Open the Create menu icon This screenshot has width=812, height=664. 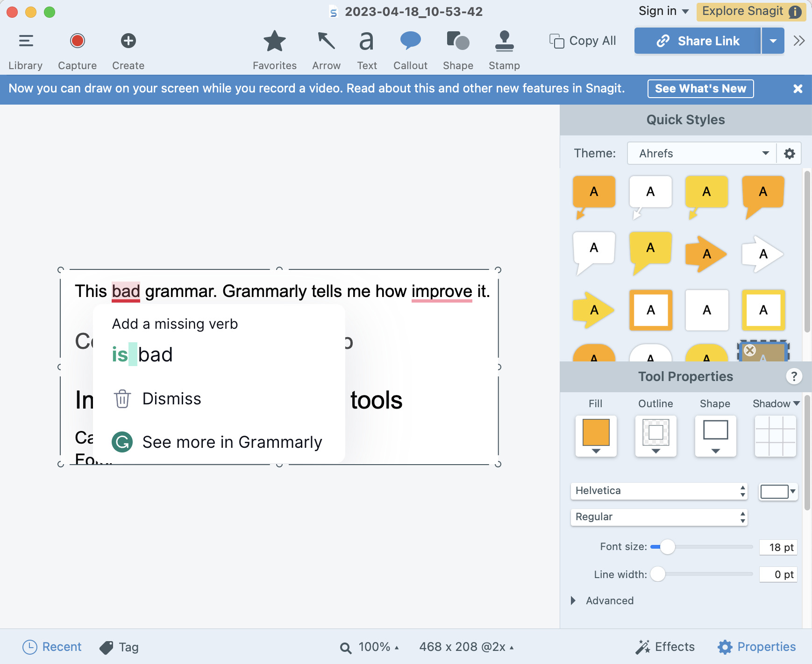pos(128,40)
